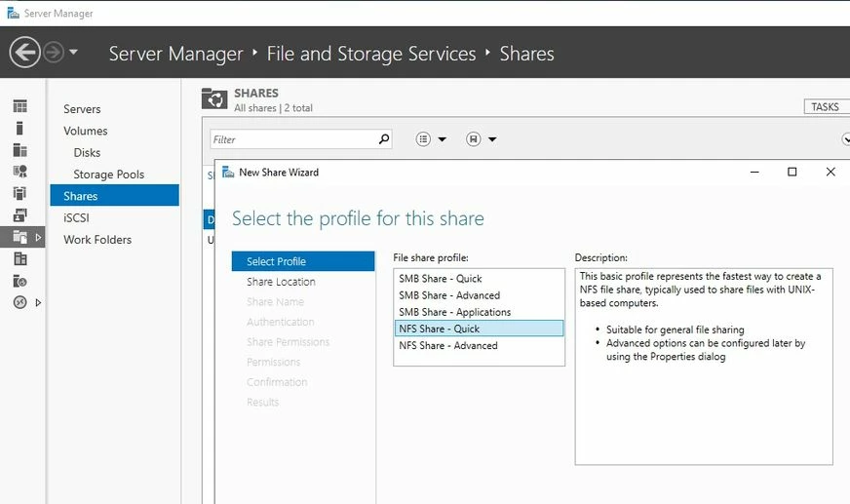Select SMB Share - Quick profile
Screen dimensions: 850x504
tap(480, 279)
